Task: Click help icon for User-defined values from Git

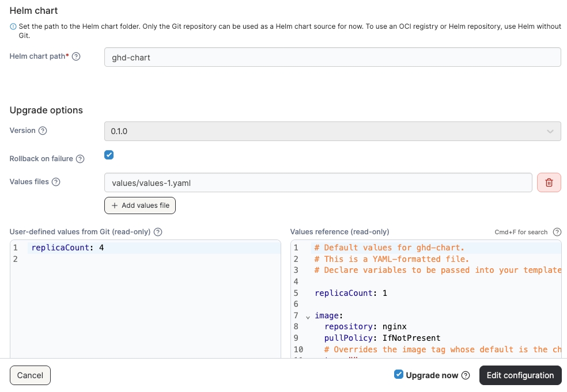Action: [x=158, y=232]
